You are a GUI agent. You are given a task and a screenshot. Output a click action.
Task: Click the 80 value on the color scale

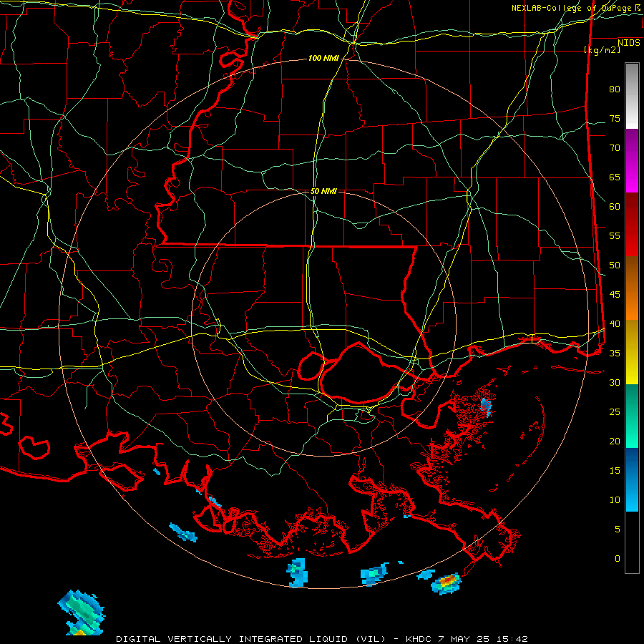[x=615, y=89]
